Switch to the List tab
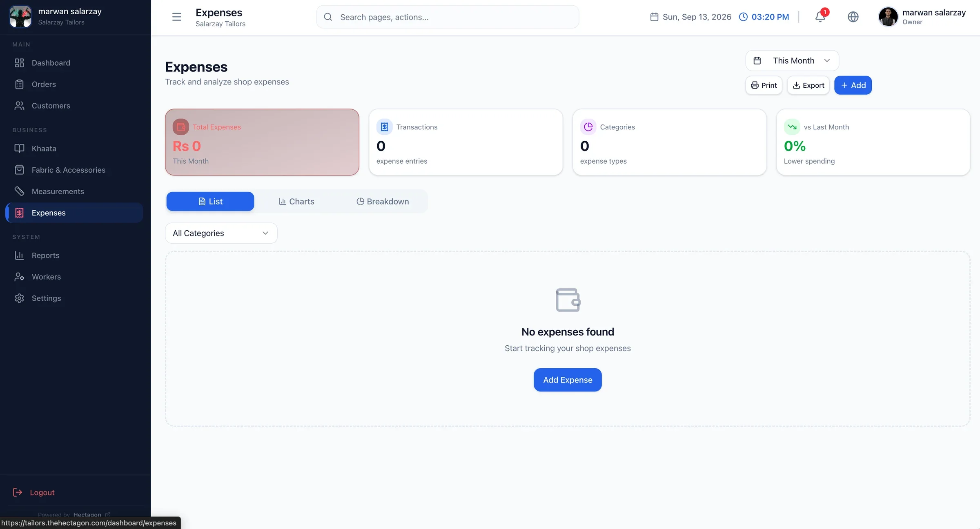 click(210, 201)
